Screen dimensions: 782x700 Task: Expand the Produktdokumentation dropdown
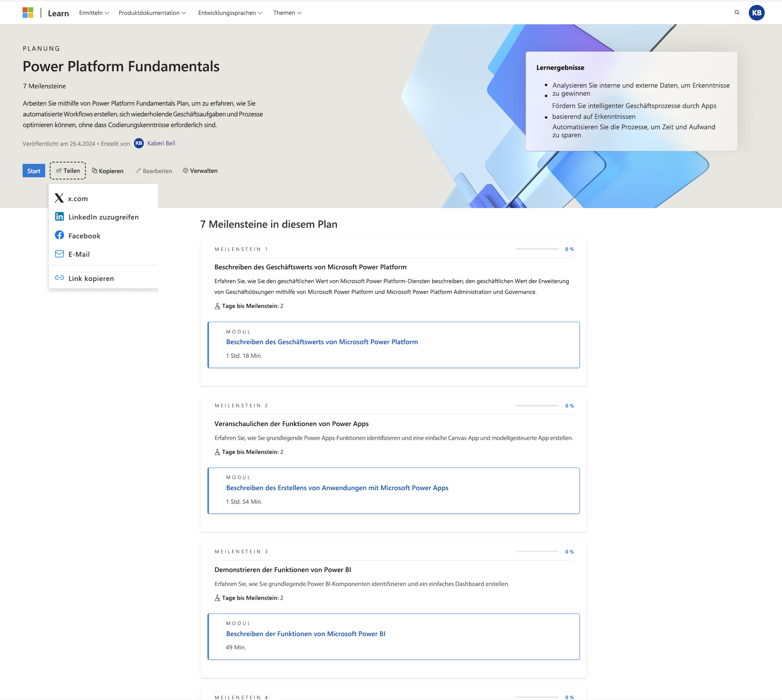(152, 12)
